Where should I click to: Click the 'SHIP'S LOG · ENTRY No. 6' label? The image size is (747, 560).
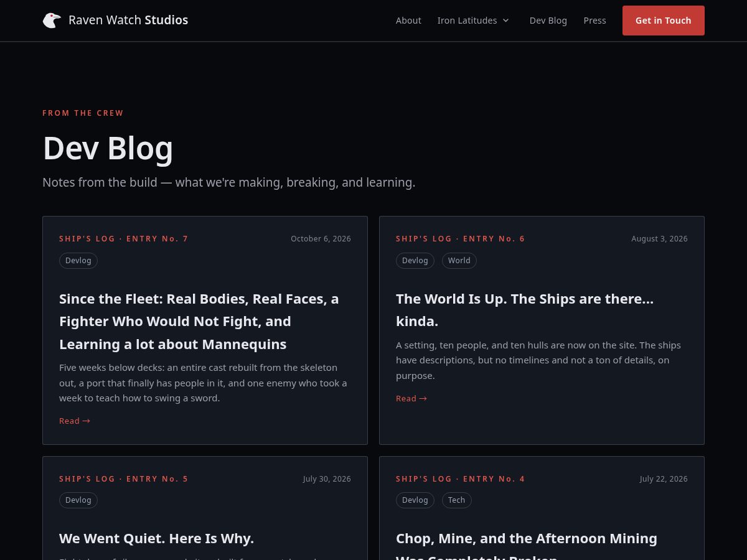pyautogui.click(x=460, y=239)
